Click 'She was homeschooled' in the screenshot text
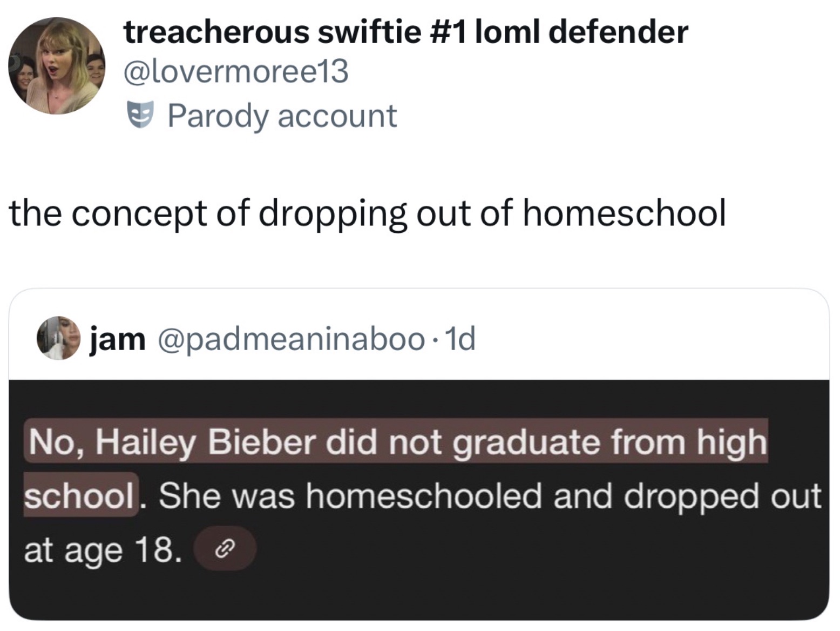Viewport: 840px width, 631px height. point(350,495)
